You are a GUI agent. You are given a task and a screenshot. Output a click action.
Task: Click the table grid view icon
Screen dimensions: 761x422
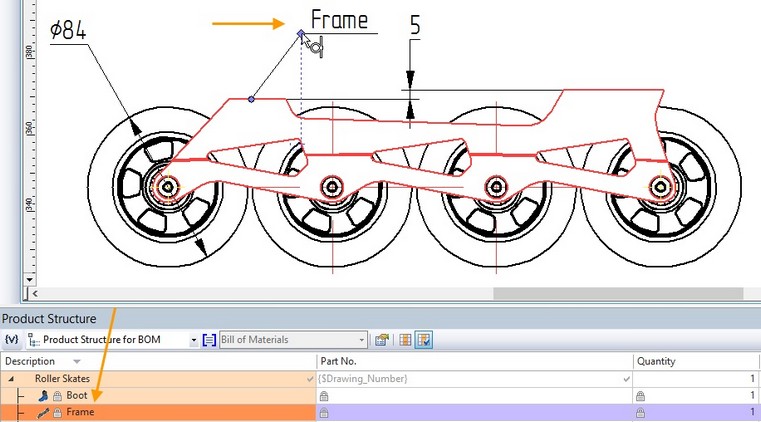point(405,340)
